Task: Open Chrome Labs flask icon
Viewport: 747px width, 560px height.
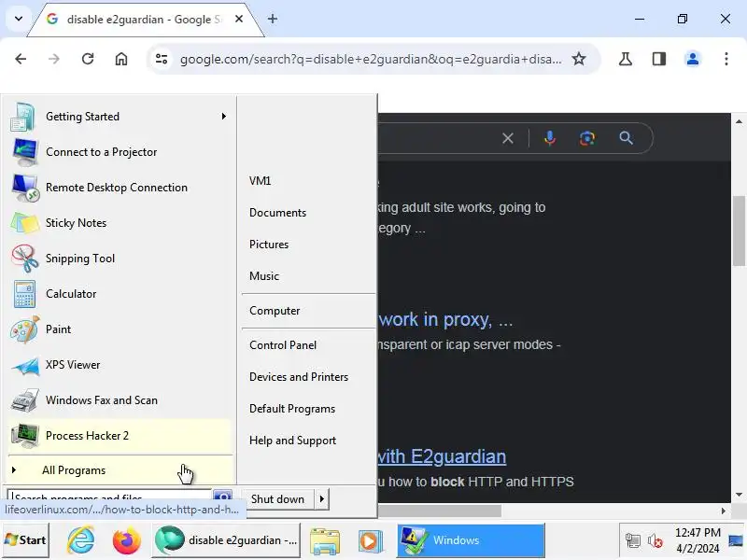Action: point(626,59)
